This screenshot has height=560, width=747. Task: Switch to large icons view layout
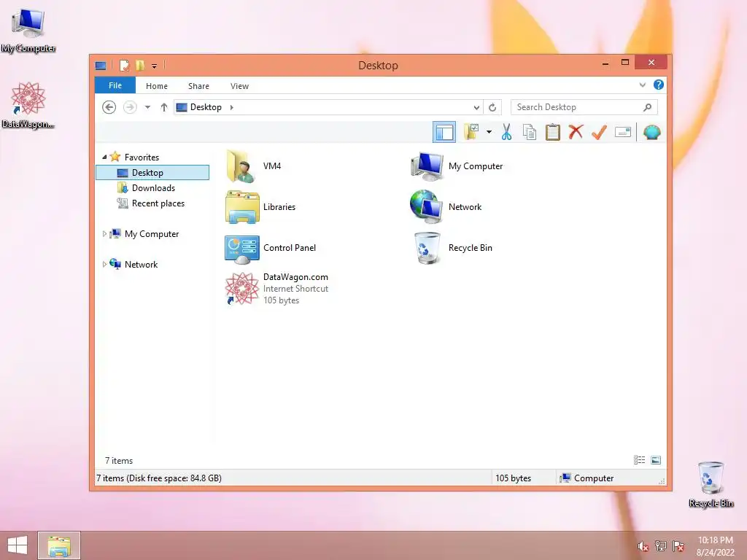(x=656, y=460)
